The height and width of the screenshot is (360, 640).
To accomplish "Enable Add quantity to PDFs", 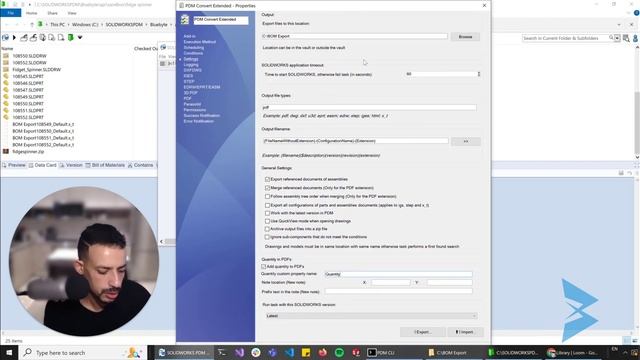I will [x=264, y=267].
